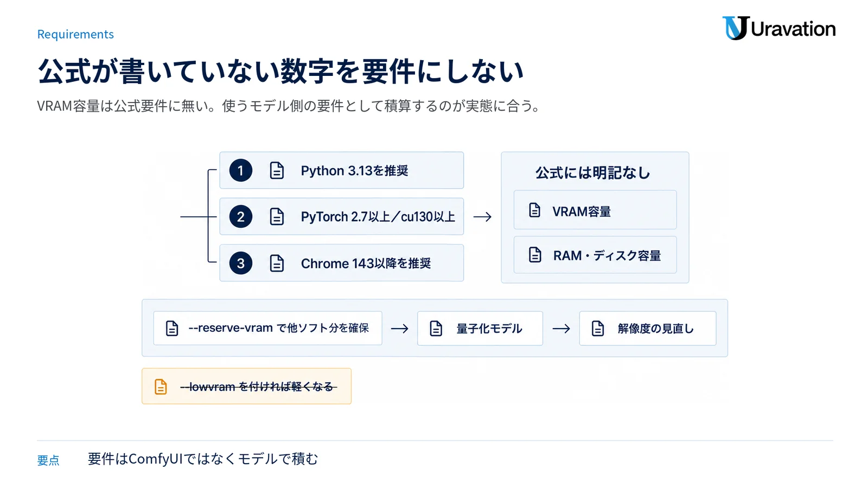Screen dimensions: 868x488
Task: Click the text 要件はComfyUIではなくモデルで積む
Action: [203, 459]
